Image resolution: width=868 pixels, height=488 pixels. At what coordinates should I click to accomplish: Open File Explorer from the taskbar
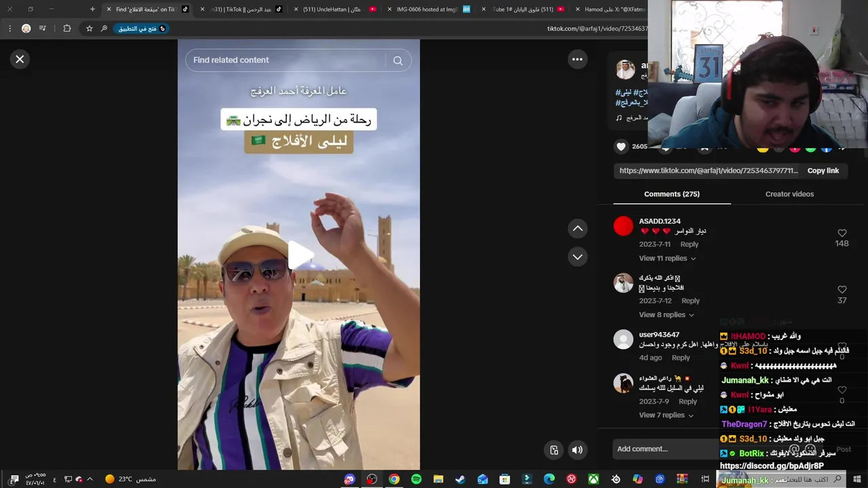438,479
